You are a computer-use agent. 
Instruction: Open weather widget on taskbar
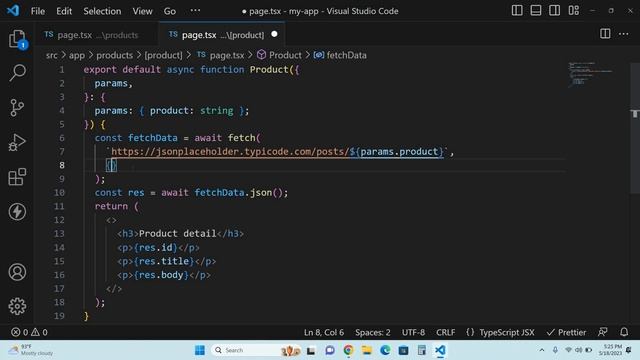point(31,350)
